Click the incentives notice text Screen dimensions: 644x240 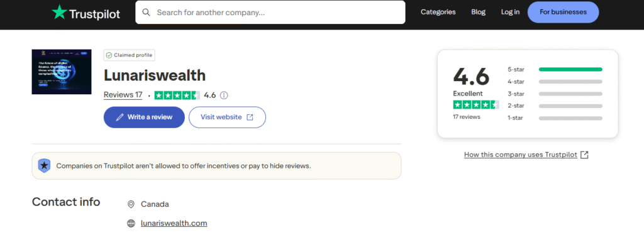click(184, 166)
